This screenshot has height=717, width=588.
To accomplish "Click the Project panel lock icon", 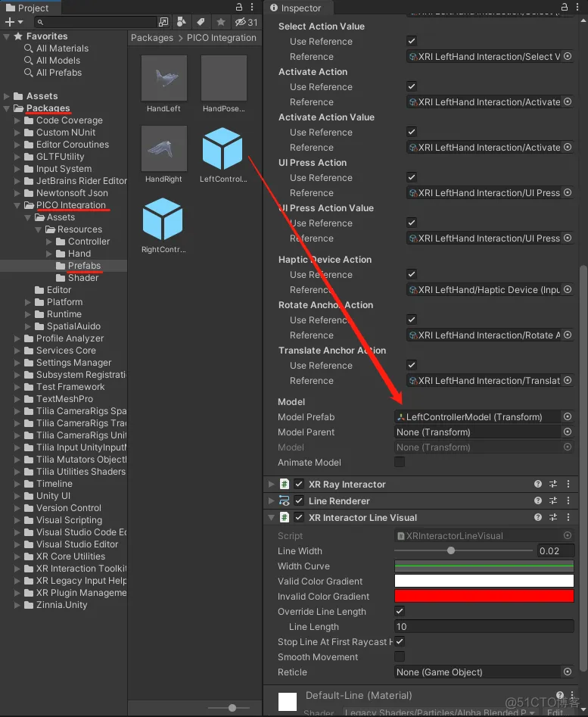I will click(239, 8).
